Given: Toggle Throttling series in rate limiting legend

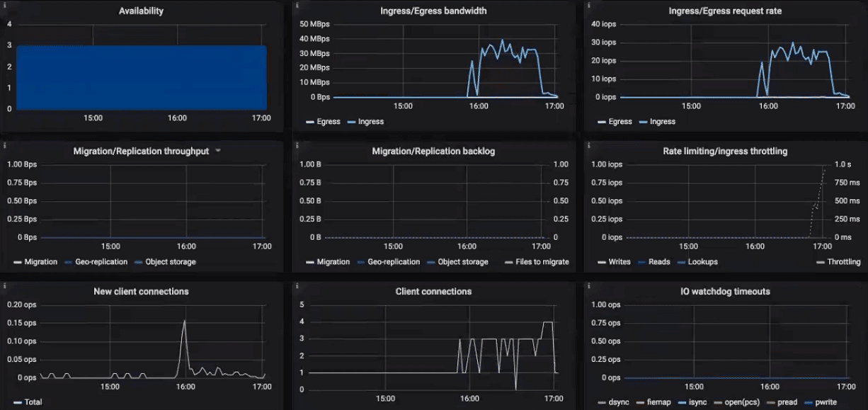Looking at the screenshot, I should pyautogui.click(x=843, y=262).
